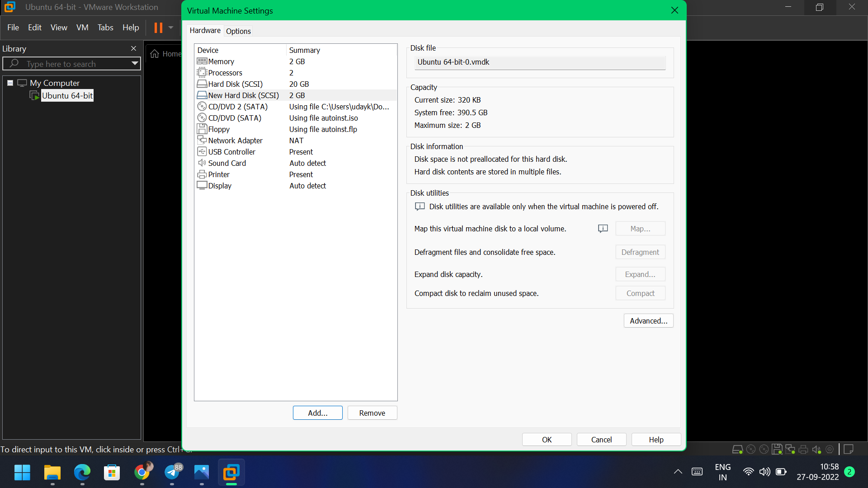Open Microsoft Edge from the taskbar
Viewport: 868px width, 488px height.
tap(81, 472)
